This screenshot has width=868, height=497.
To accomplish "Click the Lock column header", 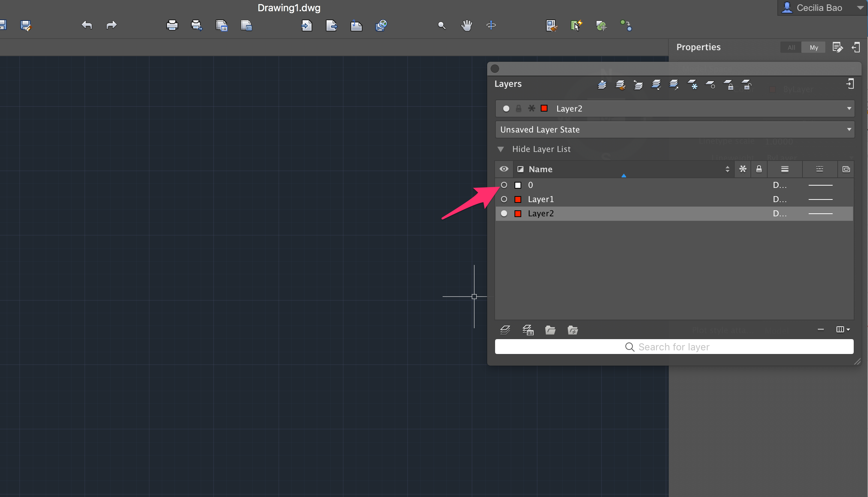I will (759, 169).
